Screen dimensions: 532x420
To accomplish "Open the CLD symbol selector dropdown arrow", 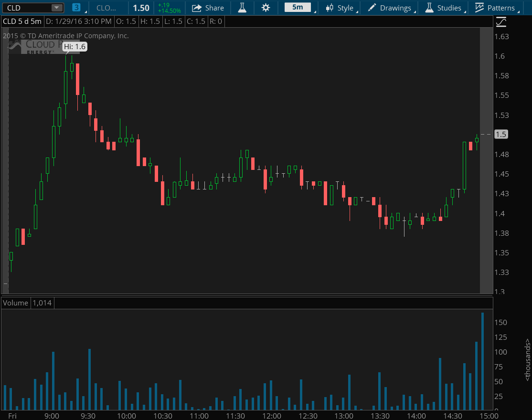I will [x=57, y=8].
